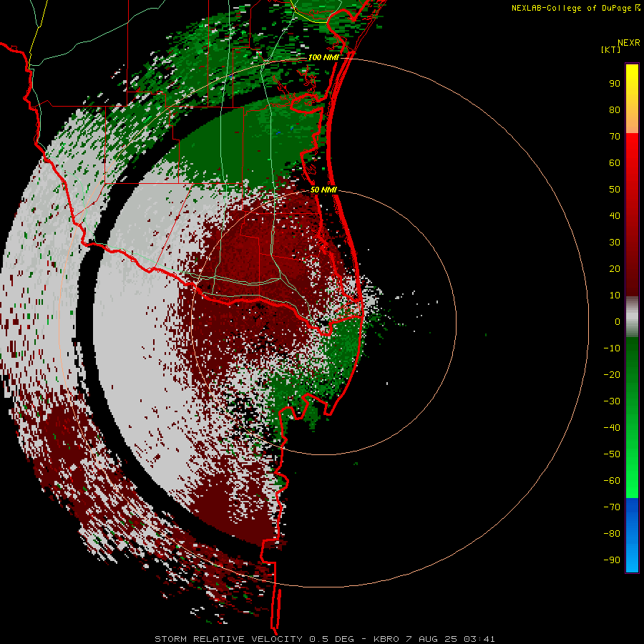Click the 60 value on velocity scale
This screenshot has width=644, height=644.
pyautogui.click(x=615, y=162)
